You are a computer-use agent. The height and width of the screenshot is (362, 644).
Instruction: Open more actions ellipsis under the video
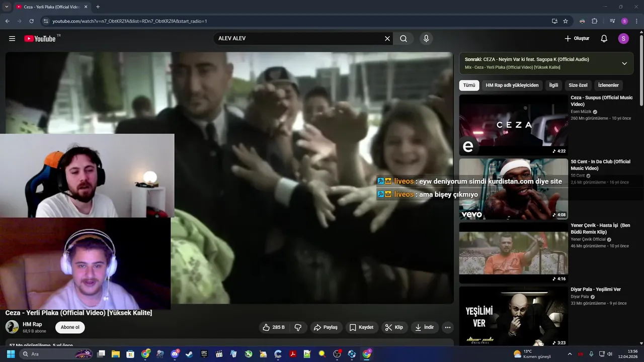click(448, 327)
